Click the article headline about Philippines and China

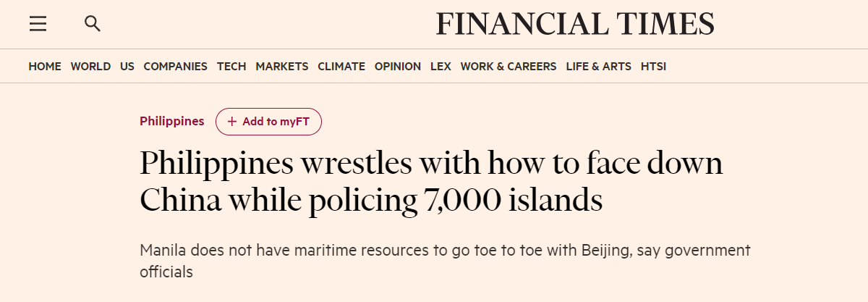coord(431,182)
